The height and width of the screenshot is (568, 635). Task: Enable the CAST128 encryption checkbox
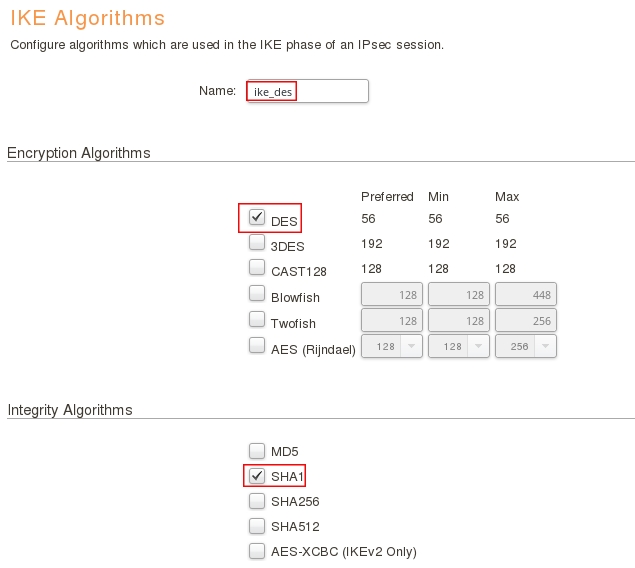point(257,268)
